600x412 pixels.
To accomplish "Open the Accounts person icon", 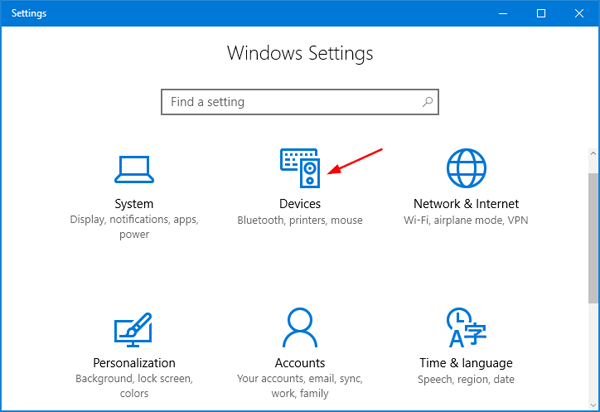I will (x=300, y=327).
